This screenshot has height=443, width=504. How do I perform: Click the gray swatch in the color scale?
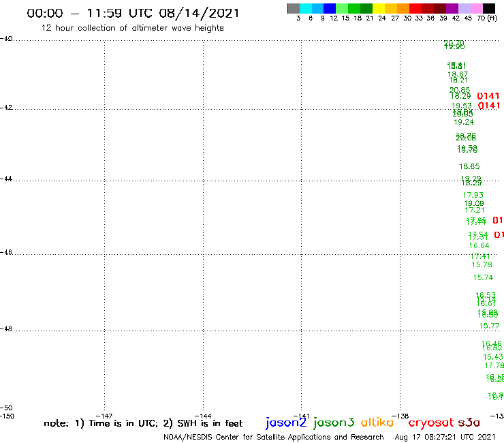point(294,8)
